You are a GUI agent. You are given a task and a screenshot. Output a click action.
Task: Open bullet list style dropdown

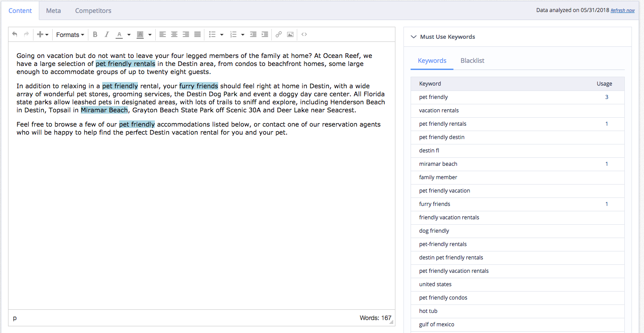[x=222, y=34]
